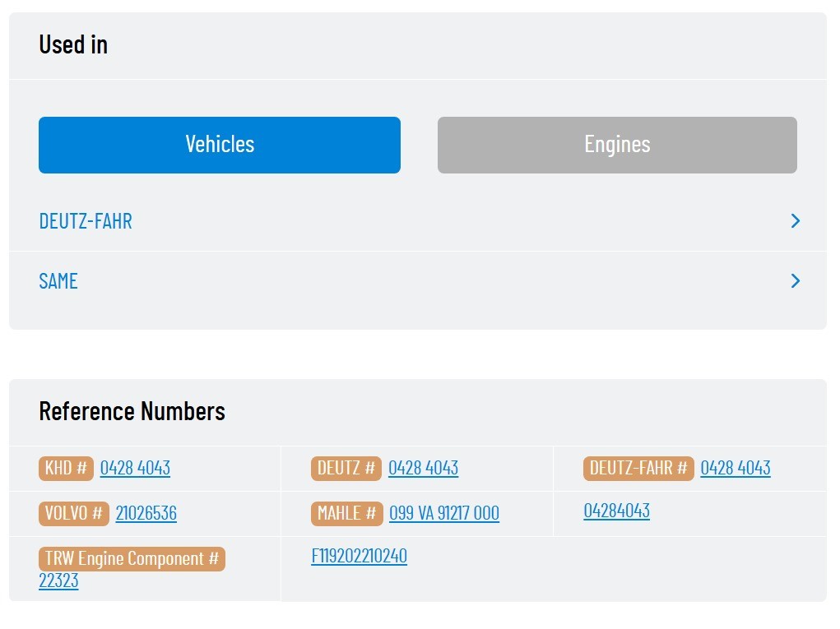The width and height of the screenshot is (840, 629).
Task: Follow the F119202210240 reference link
Action: point(359,556)
